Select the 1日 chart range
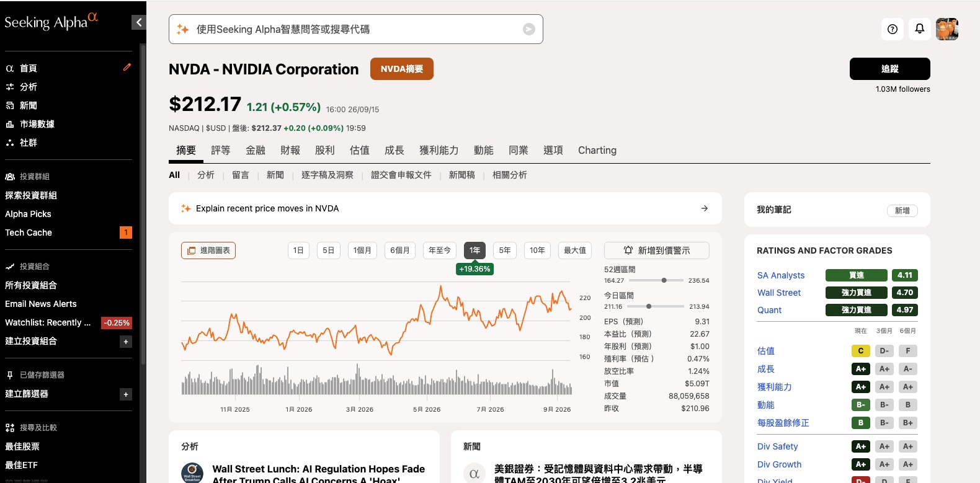The image size is (980, 483). tap(299, 250)
